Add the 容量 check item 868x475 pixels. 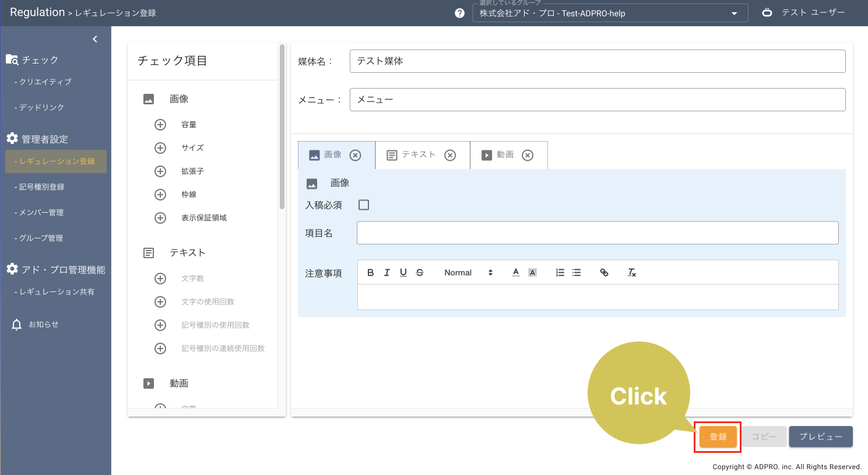point(160,125)
